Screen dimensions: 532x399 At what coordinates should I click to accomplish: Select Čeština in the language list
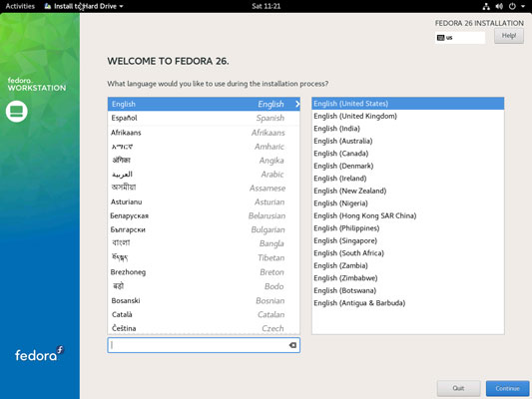pyautogui.click(x=204, y=328)
